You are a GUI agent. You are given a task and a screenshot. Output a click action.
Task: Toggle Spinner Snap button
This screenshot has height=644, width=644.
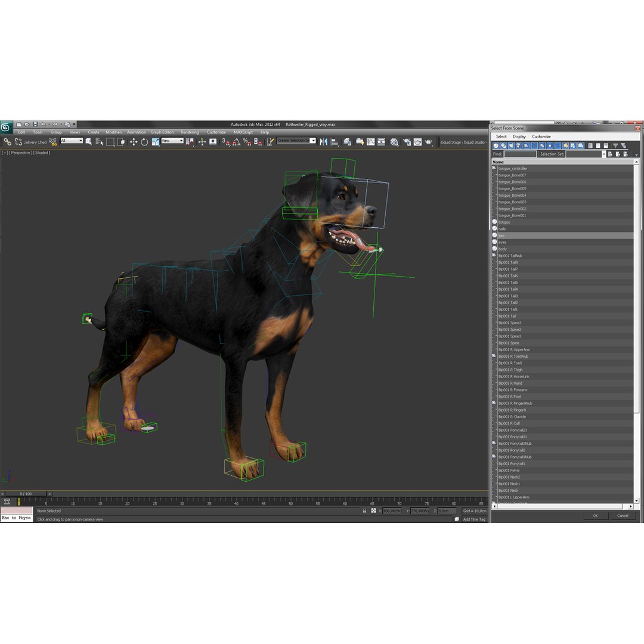click(258, 142)
